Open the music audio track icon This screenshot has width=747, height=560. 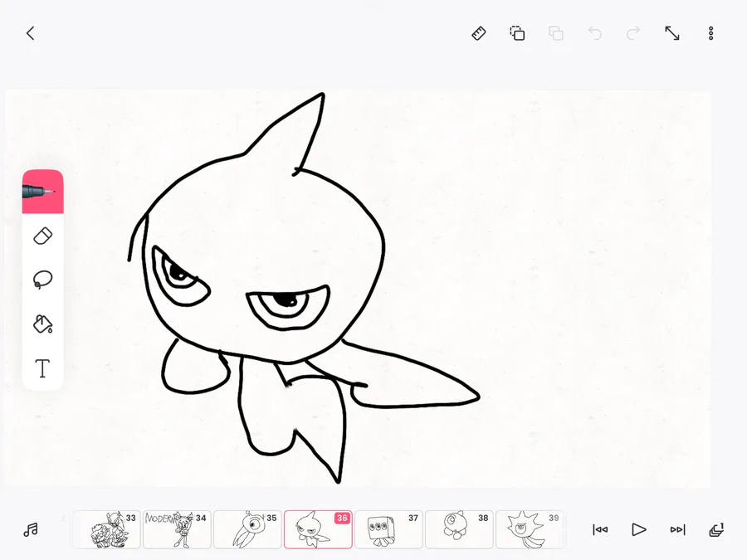point(31,529)
